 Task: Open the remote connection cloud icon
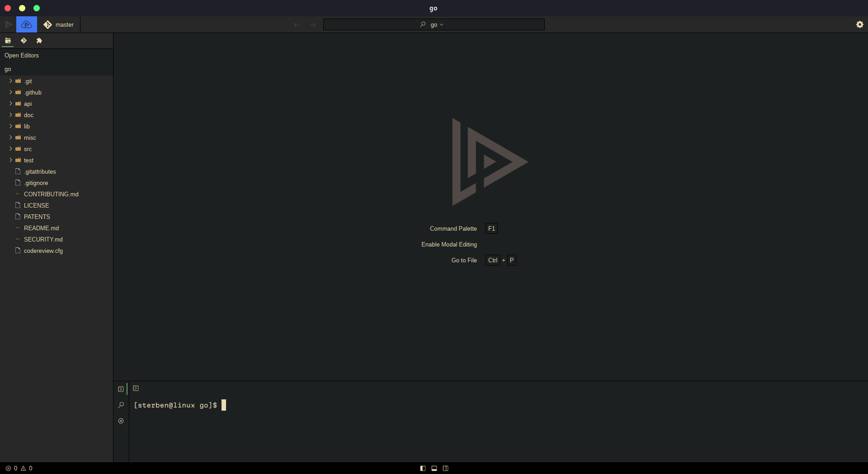pos(26,24)
